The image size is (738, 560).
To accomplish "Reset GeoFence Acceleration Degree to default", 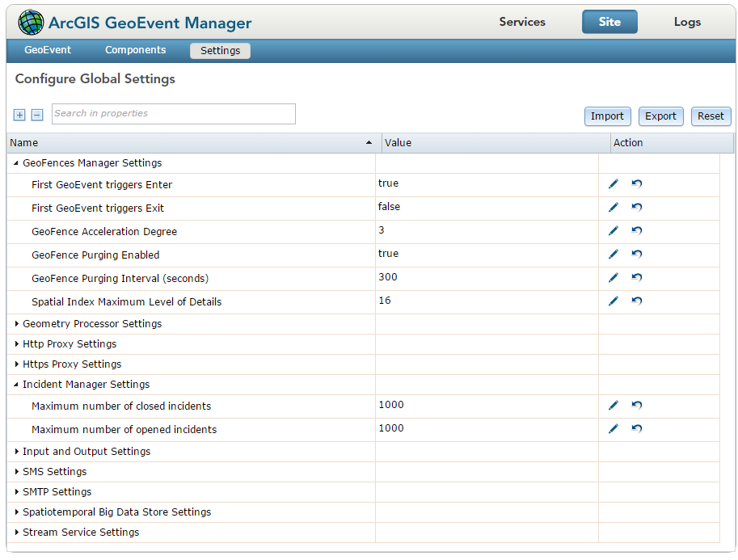I will [x=637, y=230].
